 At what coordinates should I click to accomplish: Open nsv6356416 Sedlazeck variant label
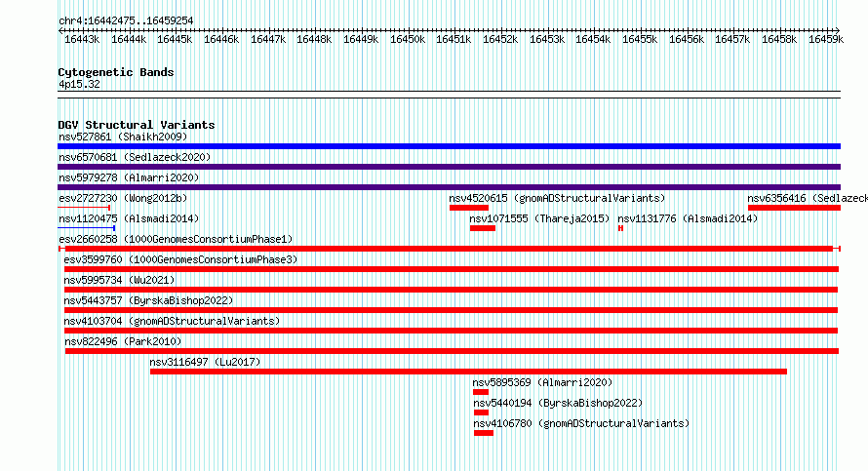coord(808,198)
